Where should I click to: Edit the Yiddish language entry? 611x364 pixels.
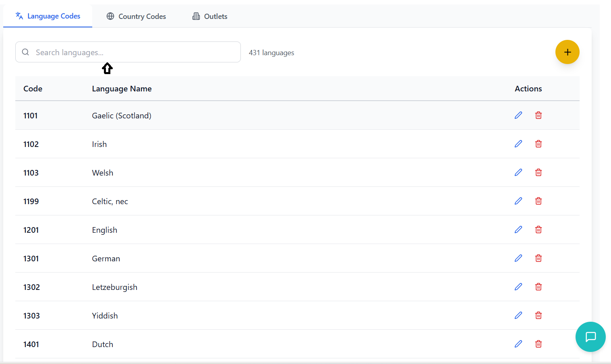click(518, 315)
